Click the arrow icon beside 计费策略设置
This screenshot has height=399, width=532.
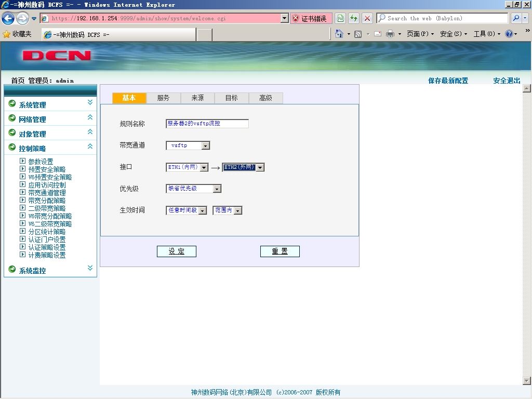pos(22,255)
